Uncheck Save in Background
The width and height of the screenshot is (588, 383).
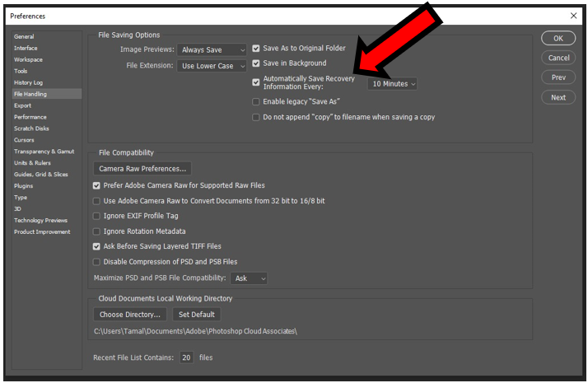(256, 63)
